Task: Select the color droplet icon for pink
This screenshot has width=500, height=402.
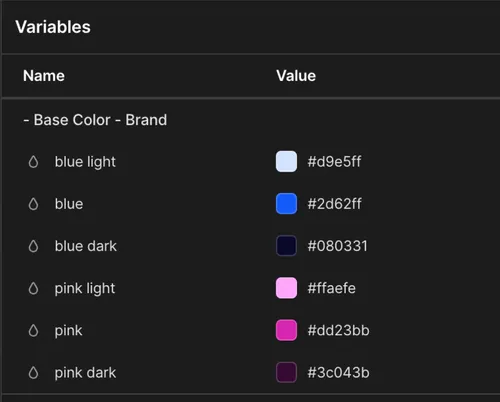Action: click(33, 331)
